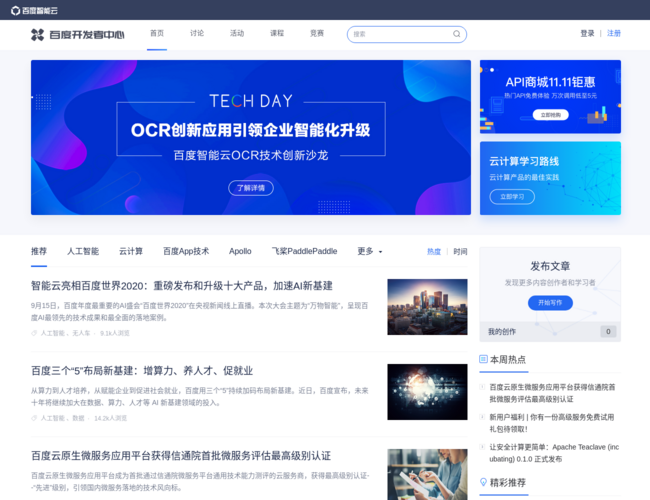Open the Baidu Developer Center logo

pyautogui.click(x=78, y=35)
